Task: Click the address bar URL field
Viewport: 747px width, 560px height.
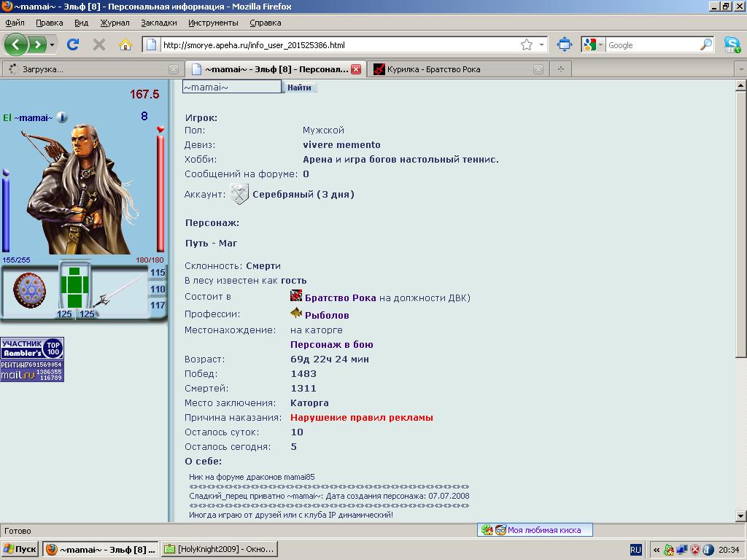Action: click(338, 45)
